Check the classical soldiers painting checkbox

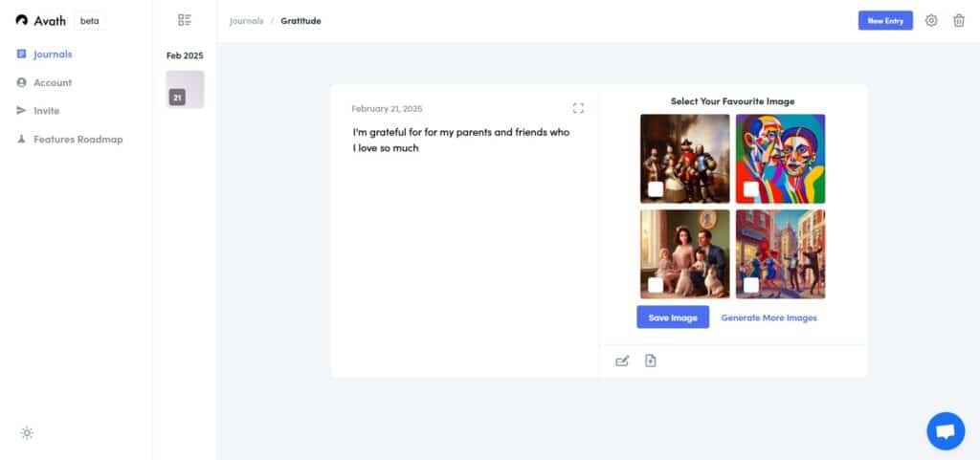[656, 189]
